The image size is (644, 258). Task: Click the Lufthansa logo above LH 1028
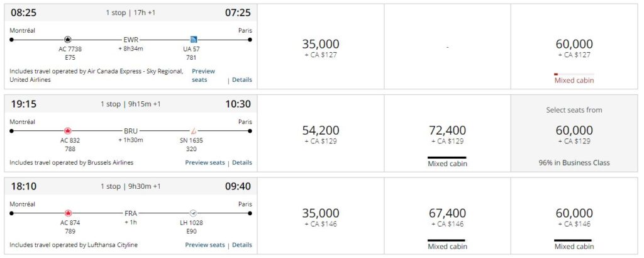point(194,213)
